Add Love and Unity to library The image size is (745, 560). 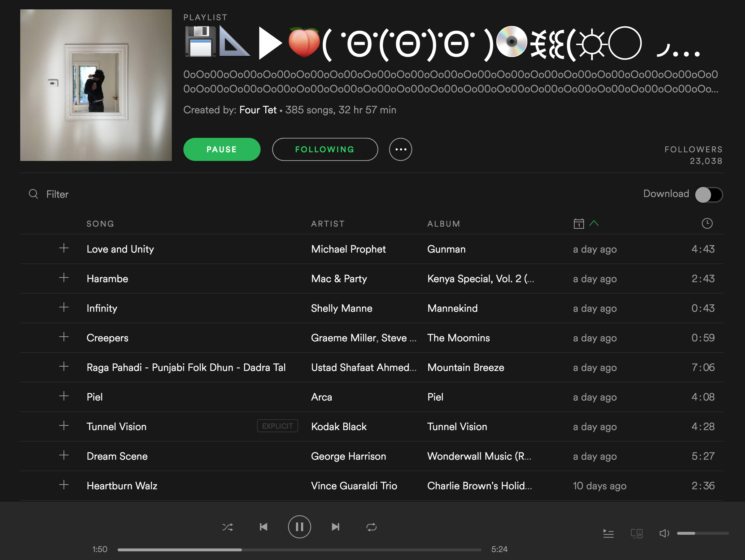[x=64, y=248]
